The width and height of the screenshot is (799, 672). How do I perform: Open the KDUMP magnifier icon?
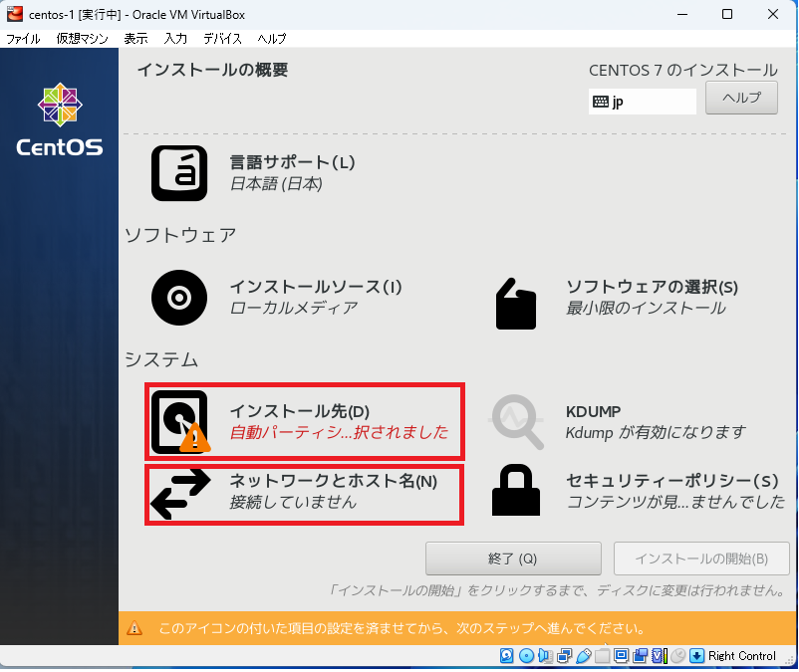pyautogui.click(x=516, y=421)
